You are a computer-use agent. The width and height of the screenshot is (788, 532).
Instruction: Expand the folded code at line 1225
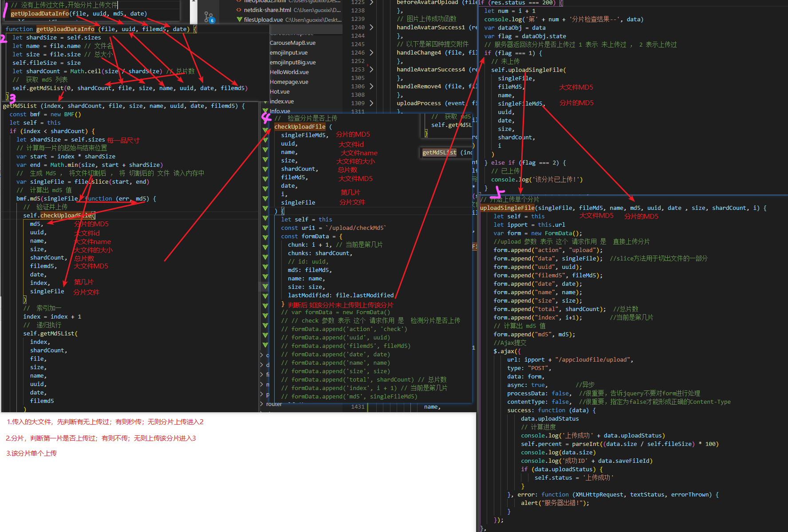point(371,2)
